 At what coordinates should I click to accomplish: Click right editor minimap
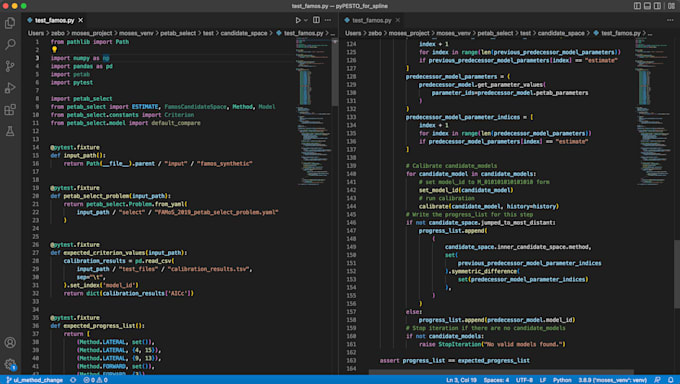654,113
